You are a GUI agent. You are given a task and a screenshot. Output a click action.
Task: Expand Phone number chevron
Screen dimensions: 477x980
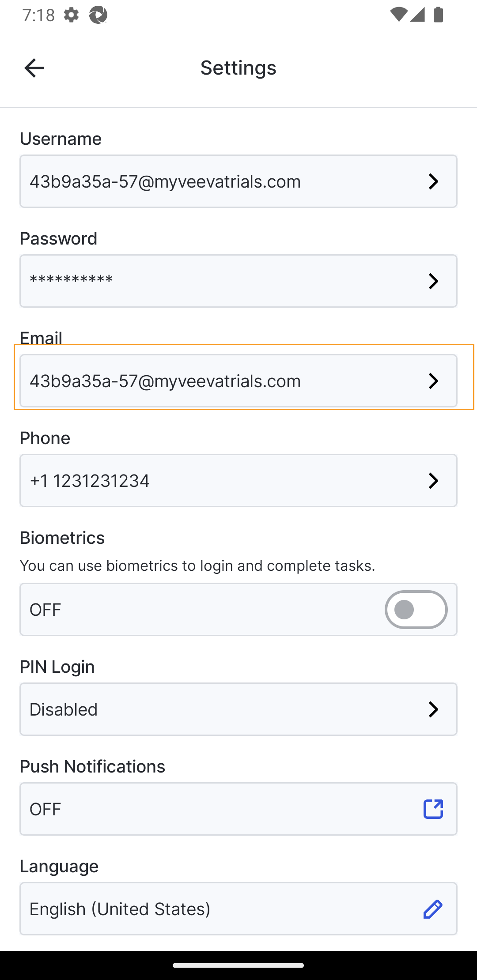coord(433,481)
